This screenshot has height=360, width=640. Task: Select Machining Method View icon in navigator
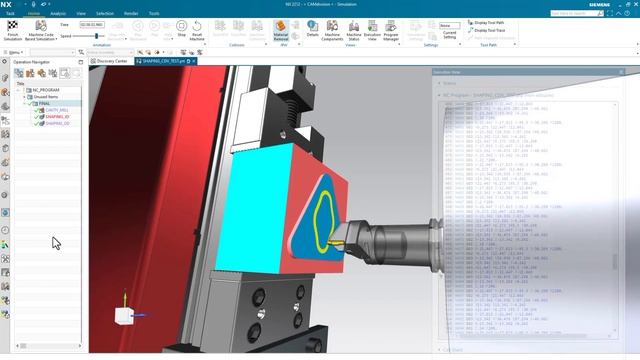(53, 73)
